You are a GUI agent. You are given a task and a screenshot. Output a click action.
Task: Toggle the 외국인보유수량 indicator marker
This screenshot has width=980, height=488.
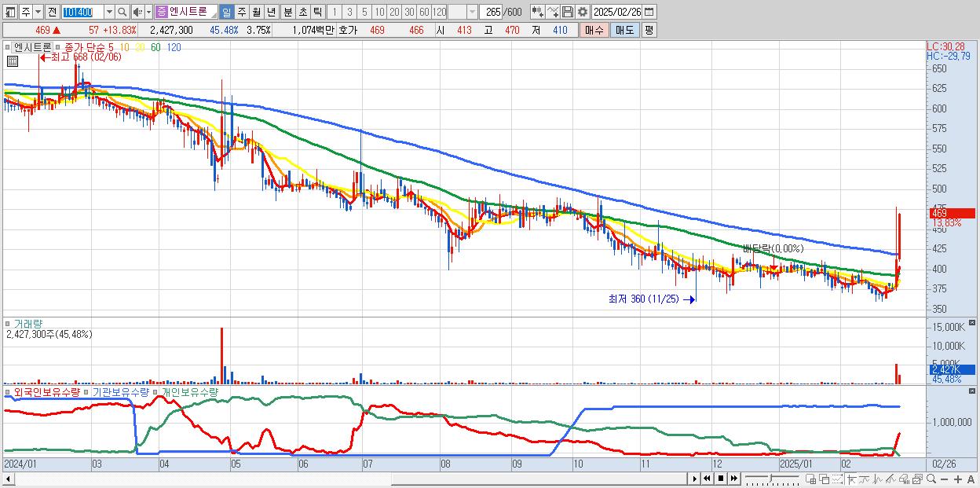click(x=8, y=391)
